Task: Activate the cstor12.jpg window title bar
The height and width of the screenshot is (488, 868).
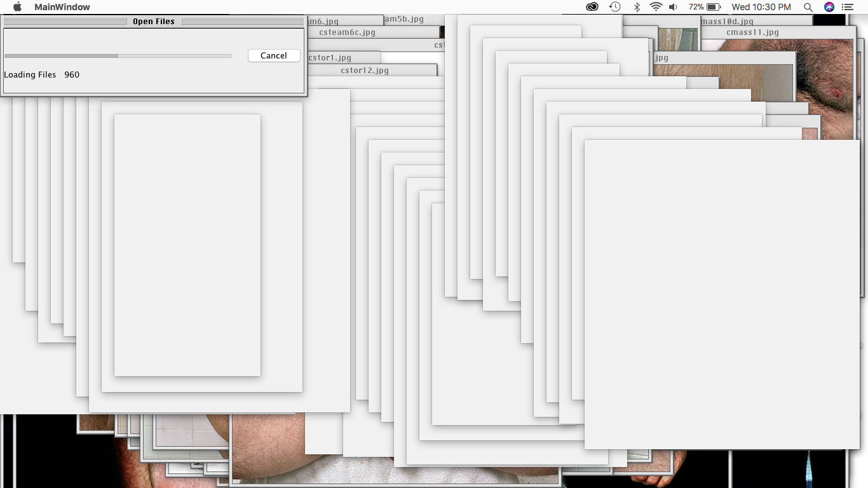Action: pyautogui.click(x=372, y=71)
